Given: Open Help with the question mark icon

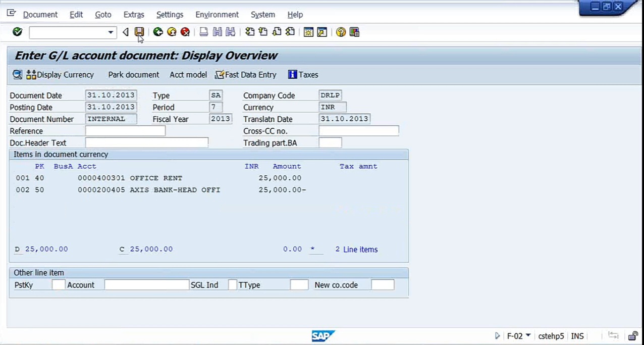Looking at the screenshot, I should [x=341, y=32].
